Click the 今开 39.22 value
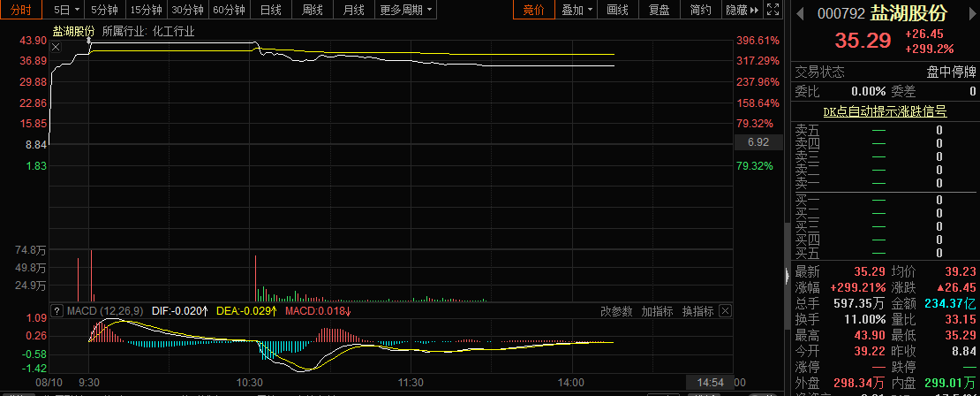Screen dimensions: 980x396 point(871,352)
